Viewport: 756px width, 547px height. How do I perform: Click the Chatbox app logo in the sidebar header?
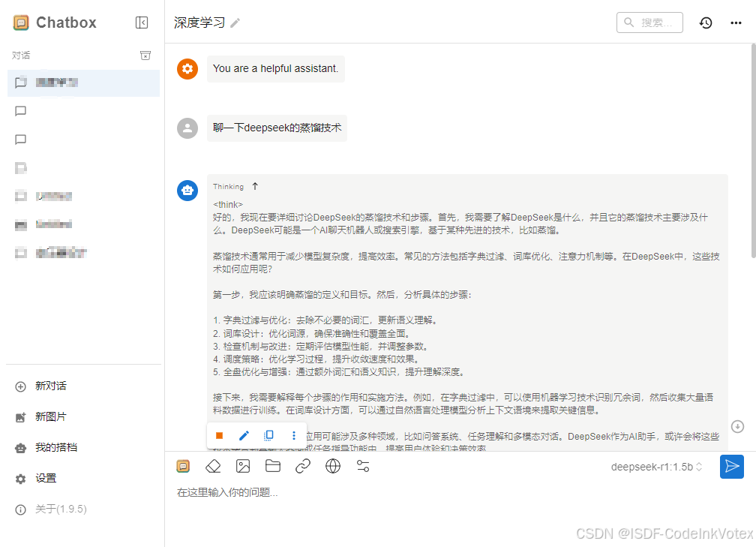pyautogui.click(x=21, y=23)
